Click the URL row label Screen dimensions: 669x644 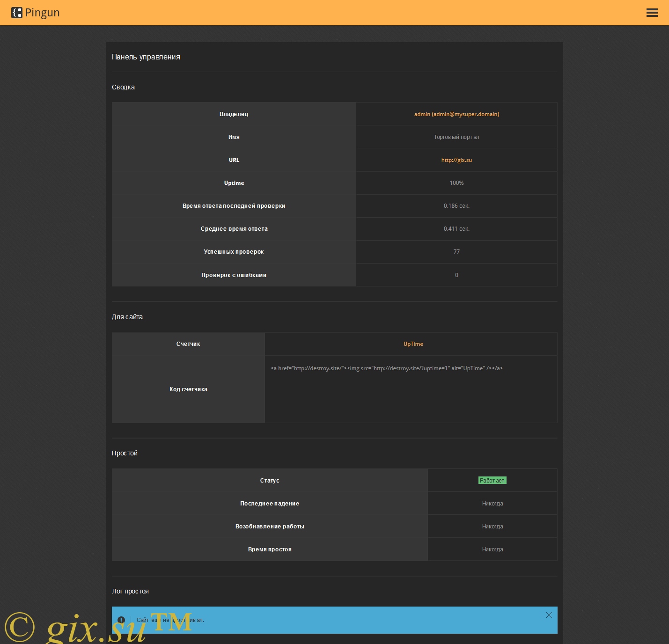234,160
